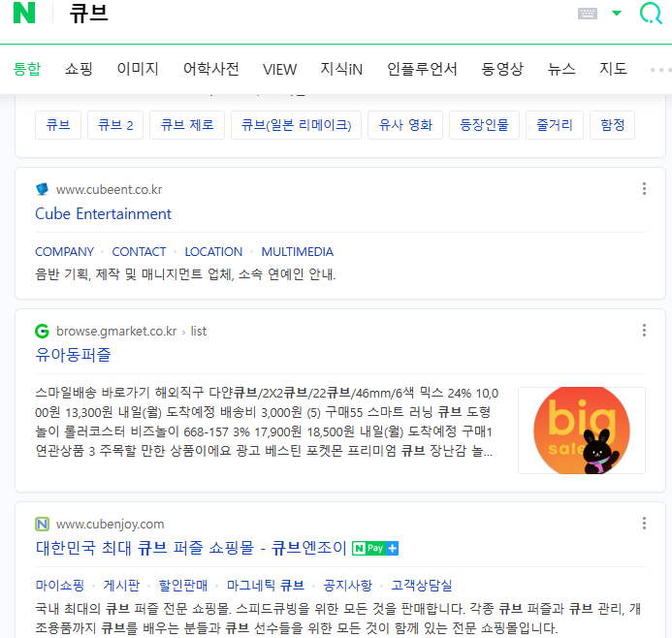Switch to the 뉴스 tab
The width and height of the screenshot is (672, 638).
click(561, 69)
